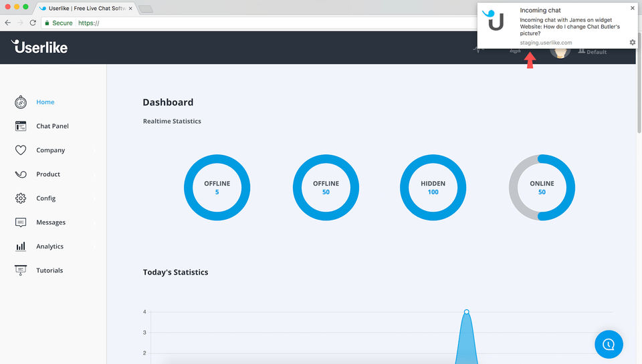The width and height of the screenshot is (642, 364).
Task: Open the Config gear icon
Action: [21, 198]
